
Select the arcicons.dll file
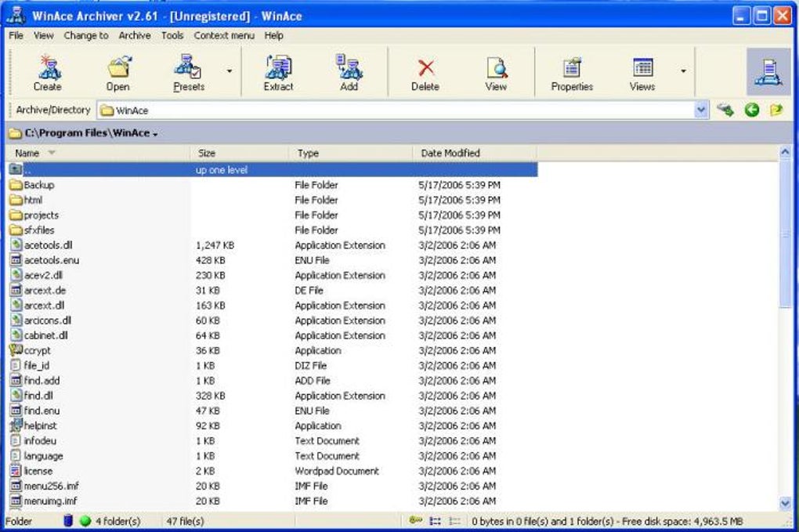273,320
